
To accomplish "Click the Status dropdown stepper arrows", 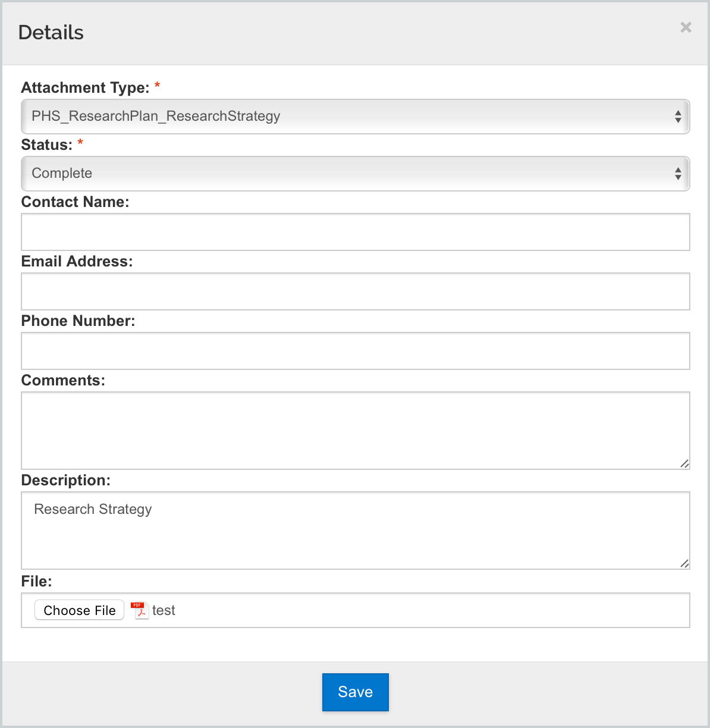I will tap(678, 174).
